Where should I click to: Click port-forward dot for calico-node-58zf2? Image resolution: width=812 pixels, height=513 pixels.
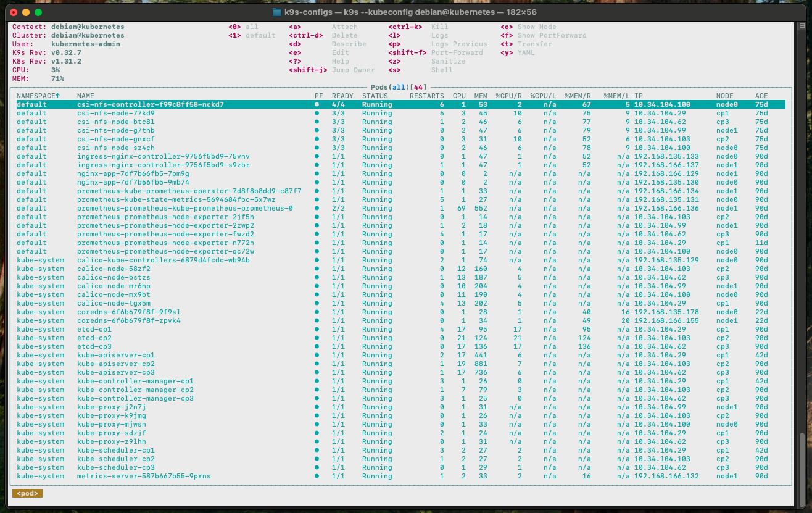(x=317, y=269)
